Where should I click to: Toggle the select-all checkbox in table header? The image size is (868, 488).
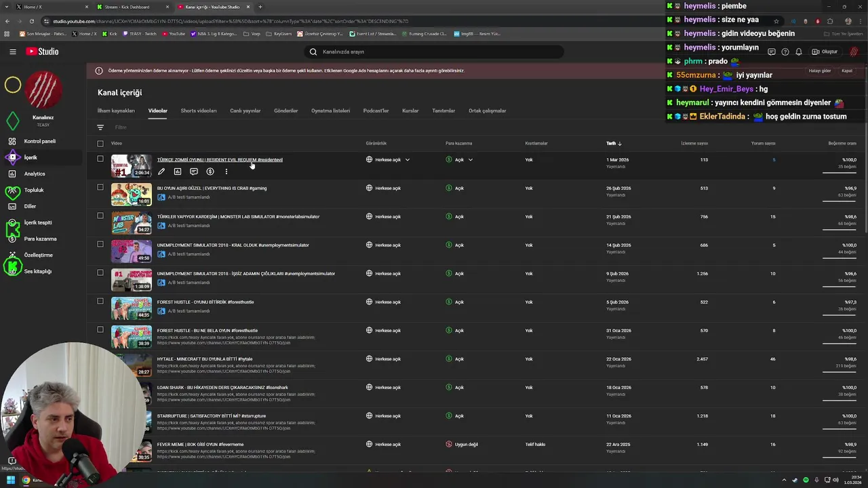click(100, 144)
